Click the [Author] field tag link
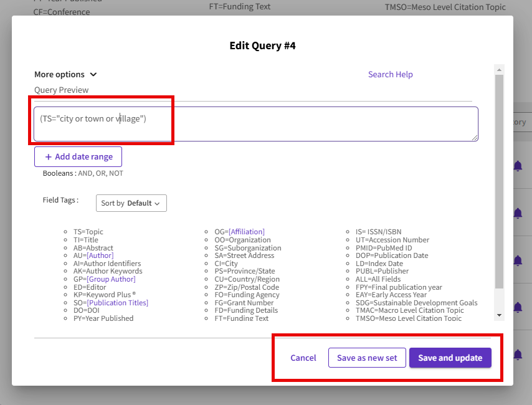This screenshot has width=532, height=405. (x=100, y=255)
